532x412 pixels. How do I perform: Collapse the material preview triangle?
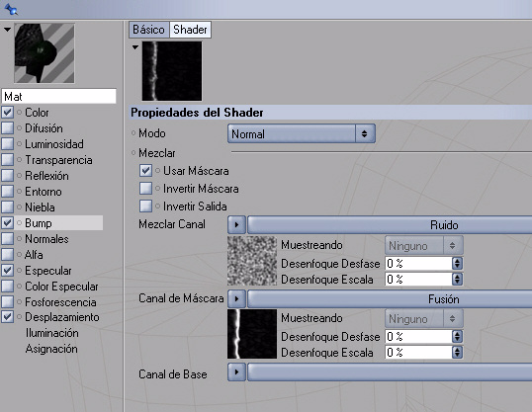7,30
